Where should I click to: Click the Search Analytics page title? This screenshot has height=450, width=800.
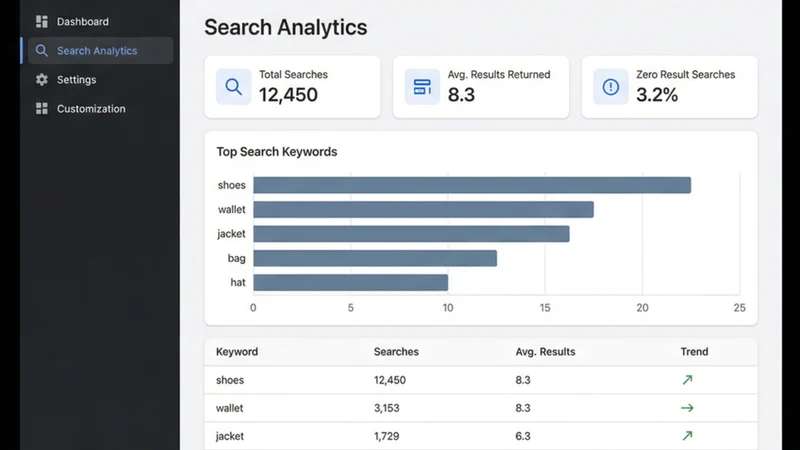[x=286, y=27]
